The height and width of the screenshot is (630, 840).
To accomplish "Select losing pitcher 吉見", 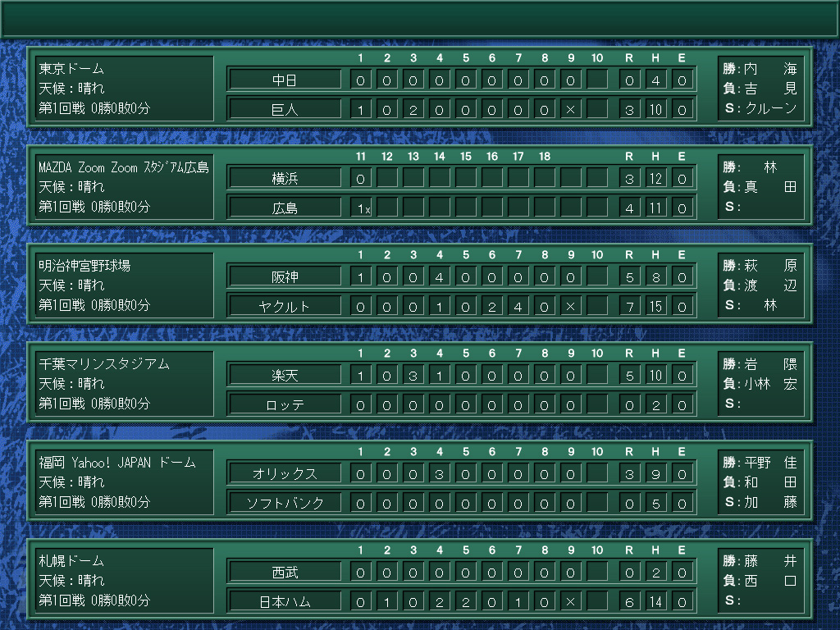I will tap(770, 89).
